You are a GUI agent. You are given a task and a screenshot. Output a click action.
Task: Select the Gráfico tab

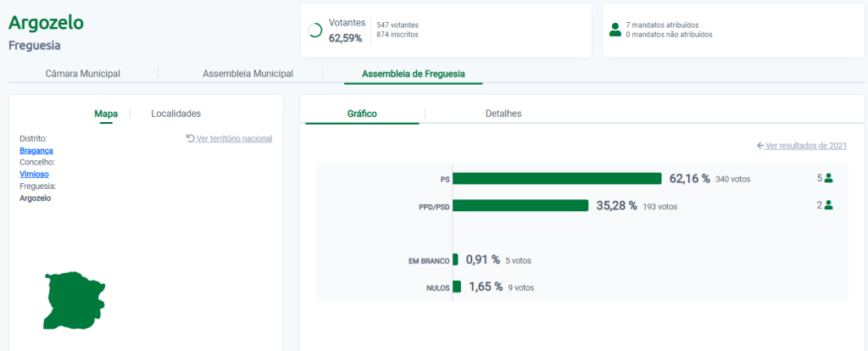point(362,114)
